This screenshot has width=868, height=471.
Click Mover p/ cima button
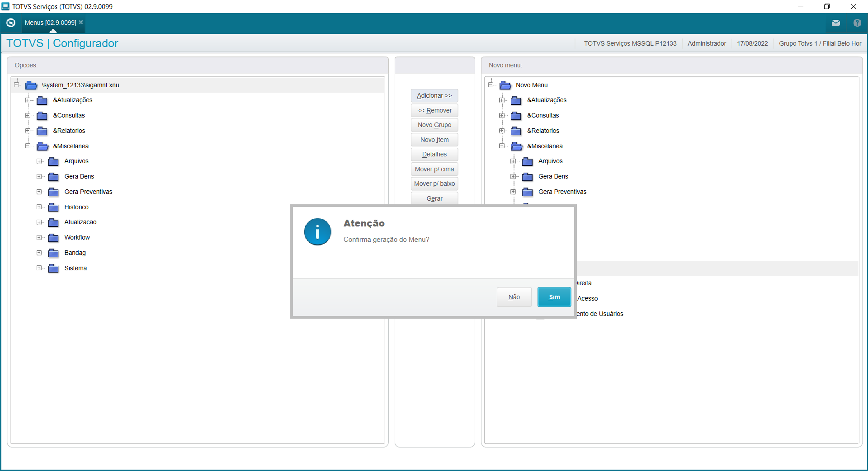point(434,169)
